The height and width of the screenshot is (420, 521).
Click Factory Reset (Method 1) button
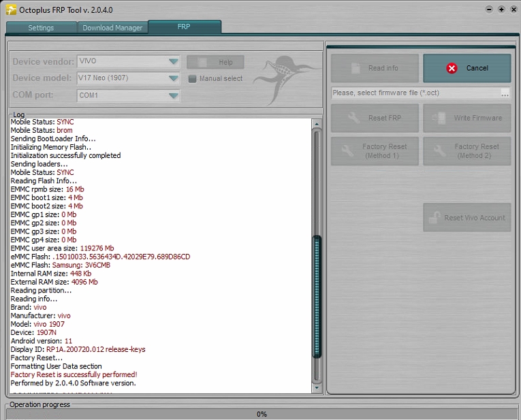[375, 151]
